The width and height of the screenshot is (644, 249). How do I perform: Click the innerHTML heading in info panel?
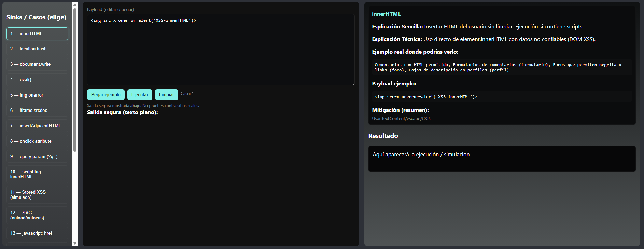[386, 14]
